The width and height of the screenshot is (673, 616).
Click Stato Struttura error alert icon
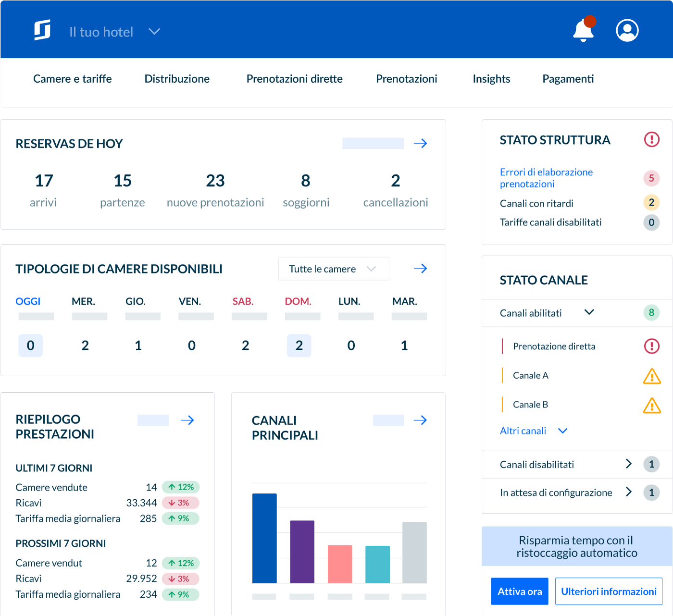click(651, 139)
